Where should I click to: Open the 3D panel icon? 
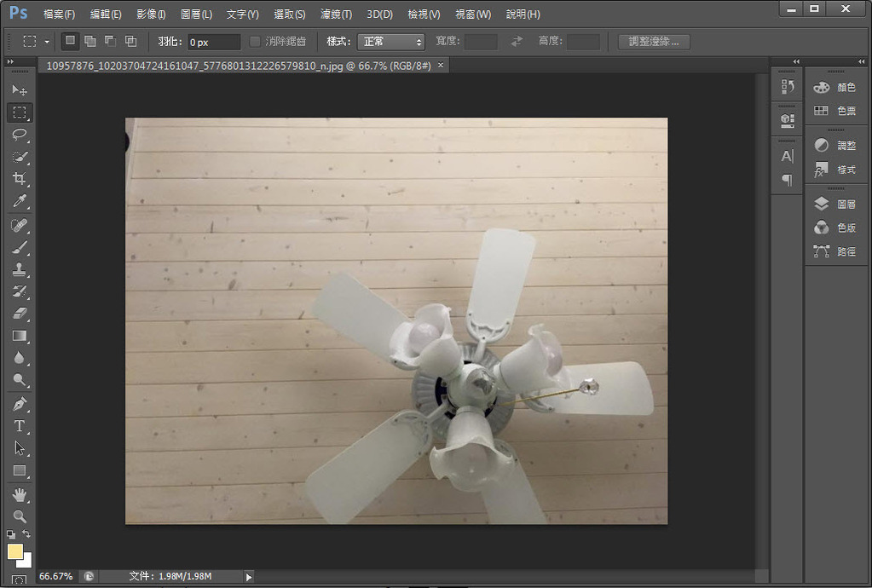click(x=787, y=120)
